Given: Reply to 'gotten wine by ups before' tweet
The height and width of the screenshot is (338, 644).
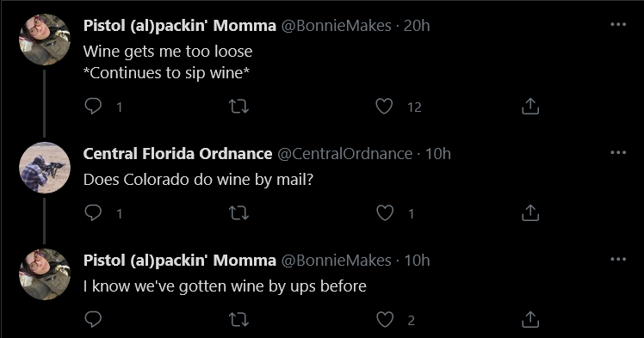Looking at the screenshot, I should coord(93,320).
